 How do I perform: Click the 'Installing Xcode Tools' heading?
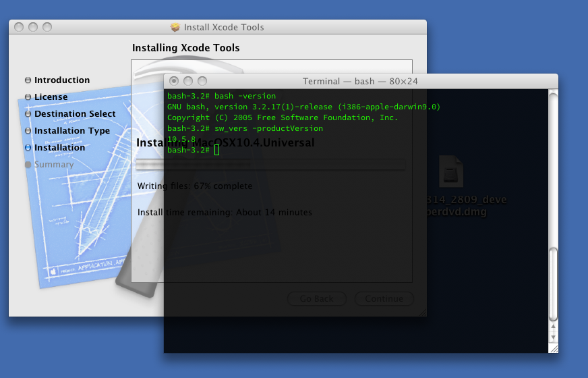(x=185, y=48)
